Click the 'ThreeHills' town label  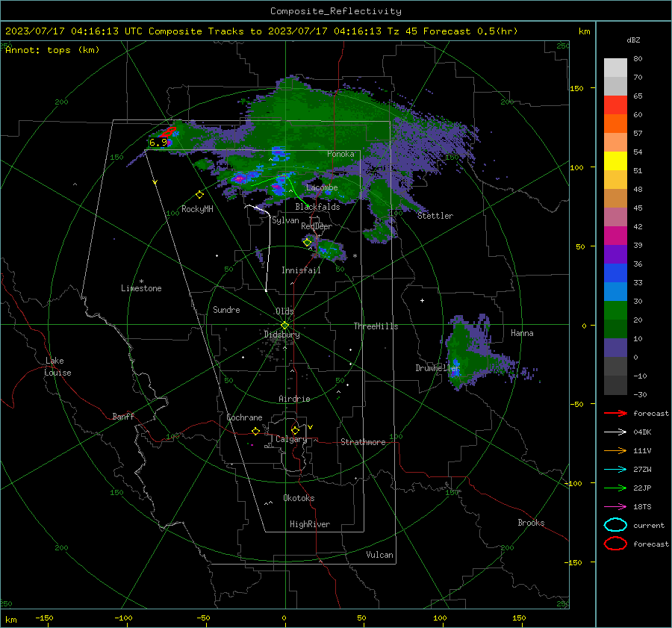[376, 326]
